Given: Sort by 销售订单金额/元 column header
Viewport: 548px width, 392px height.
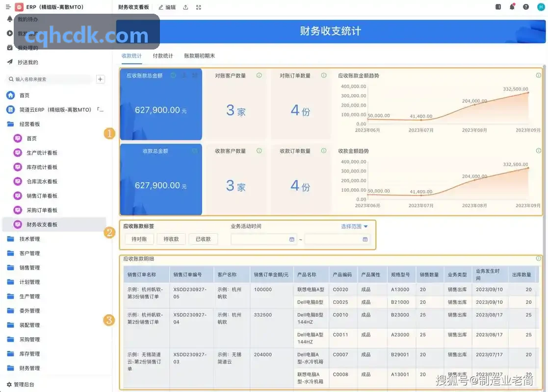Looking at the screenshot, I should tap(271, 275).
